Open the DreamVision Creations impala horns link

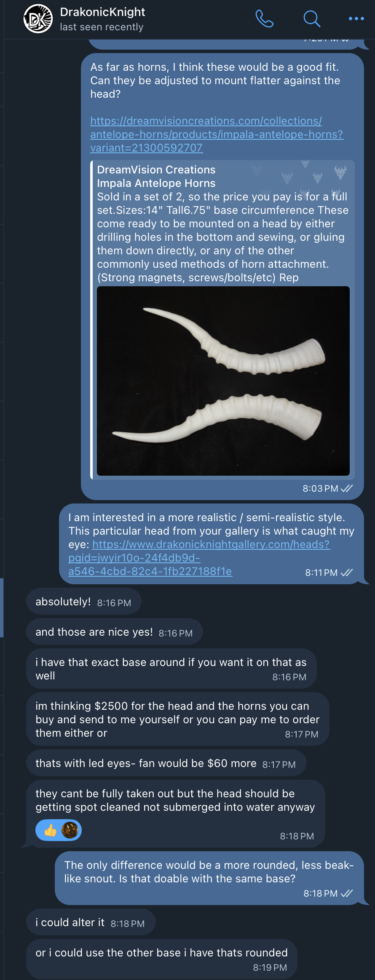click(x=217, y=134)
